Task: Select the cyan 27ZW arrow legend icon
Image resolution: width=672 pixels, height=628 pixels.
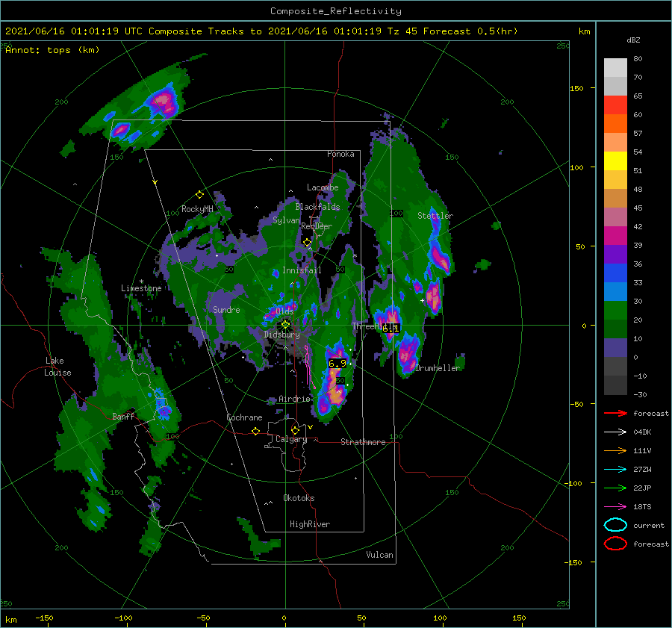Action: (615, 470)
